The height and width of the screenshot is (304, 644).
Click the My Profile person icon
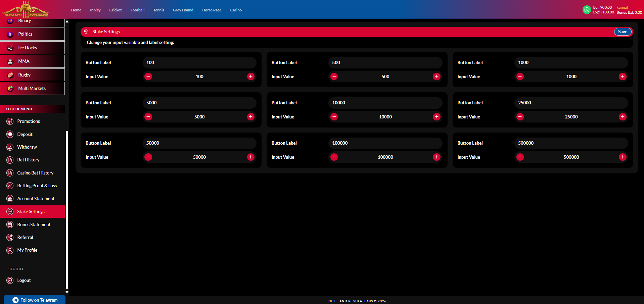point(10,250)
